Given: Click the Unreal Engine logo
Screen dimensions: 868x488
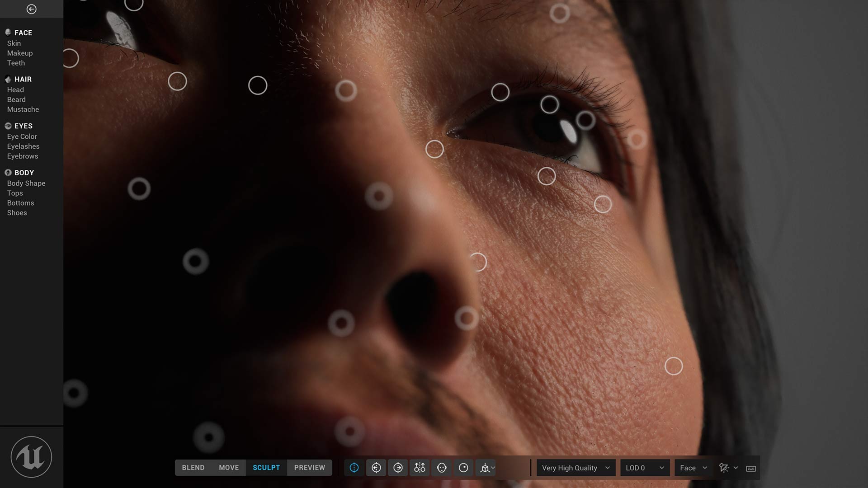Looking at the screenshot, I should pyautogui.click(x=31, y=457).
